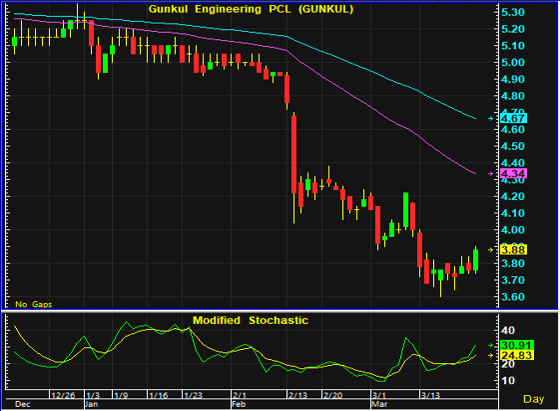560x411 pixels.
Task: Click the Mar month label
Action: coord(380,404)
